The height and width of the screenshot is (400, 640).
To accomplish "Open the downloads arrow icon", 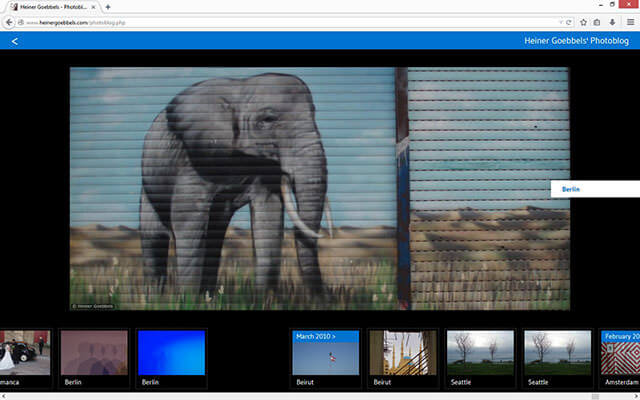I will [x=612, y=22].
